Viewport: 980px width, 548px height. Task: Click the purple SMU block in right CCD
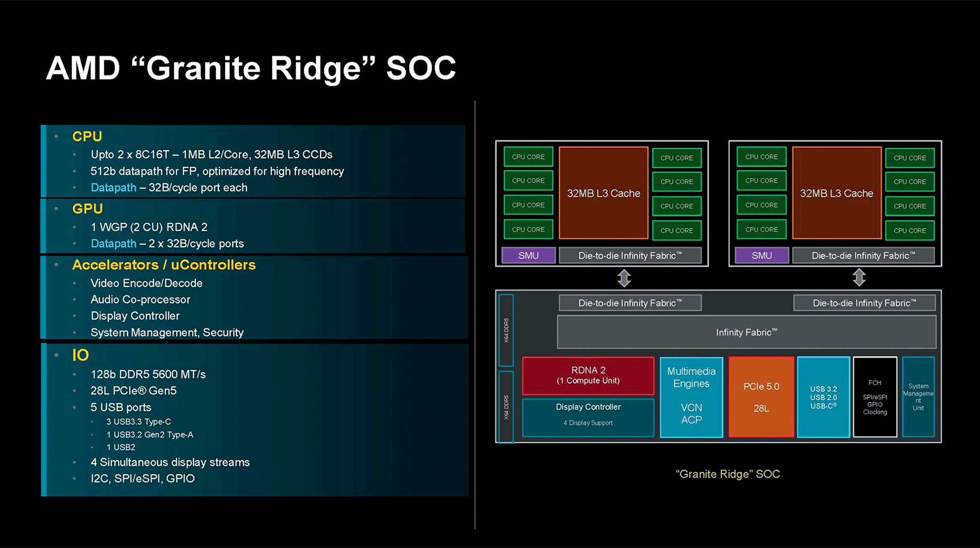pyautogui.click(x=762, y=256)
